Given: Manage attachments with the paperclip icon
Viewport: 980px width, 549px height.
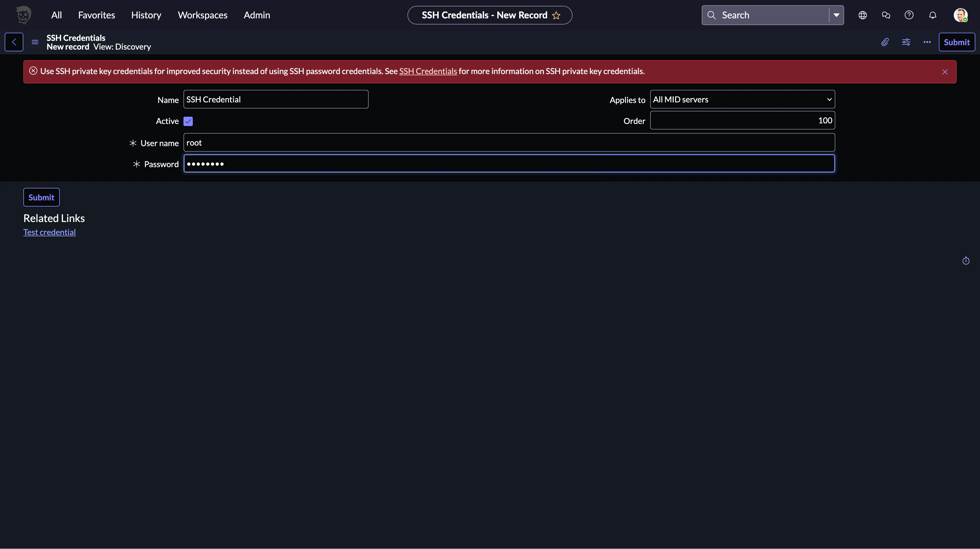Looking at the screenshot, I should pyautogui.click(x=885, y=42).
